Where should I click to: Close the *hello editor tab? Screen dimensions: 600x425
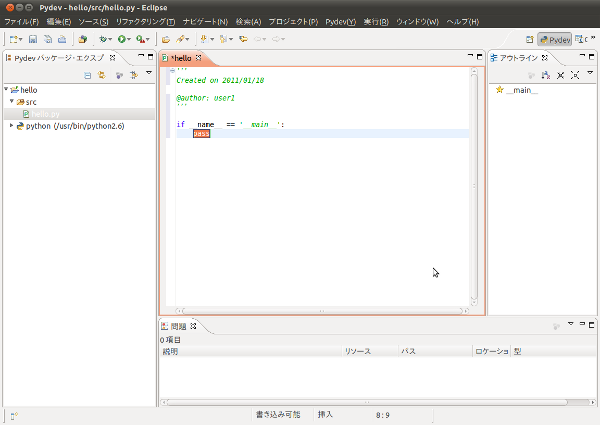click(x=198, y=58)
